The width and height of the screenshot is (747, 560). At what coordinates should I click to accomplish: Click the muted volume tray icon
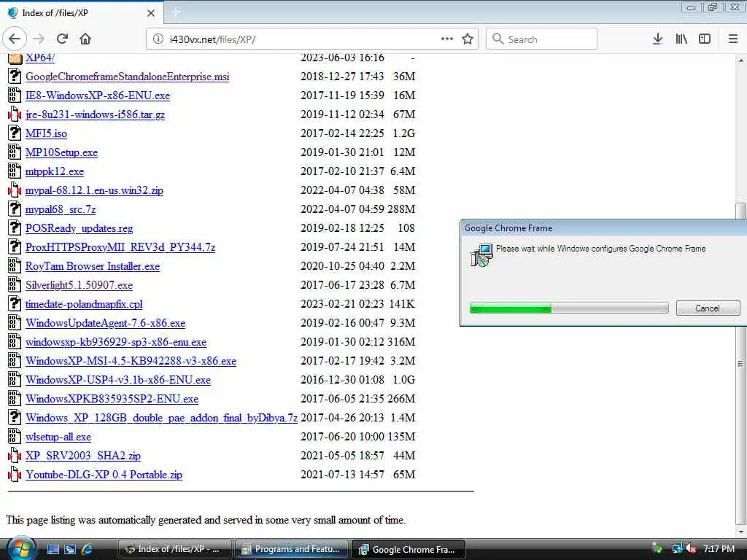click(x=692, y=549)
